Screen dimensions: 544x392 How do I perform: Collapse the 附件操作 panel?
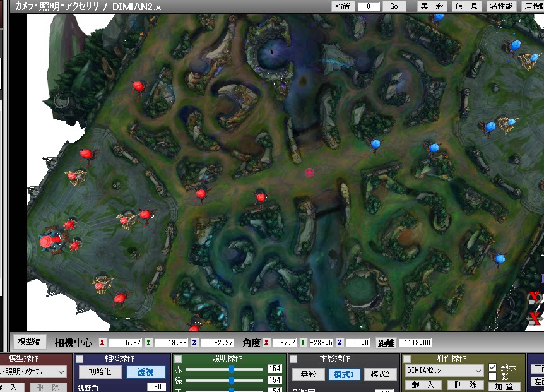point(407,359)
